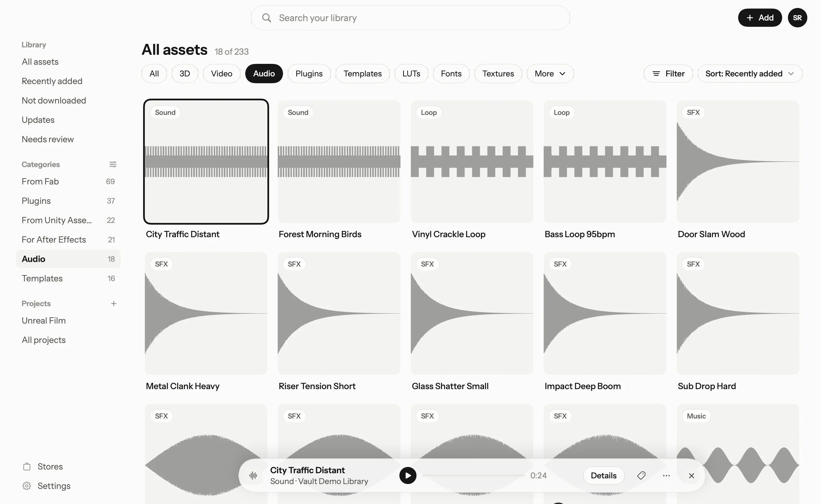Click the Glass Shatter Small title
Image resolution: width=821 pixels, height=504 pixels.
click(450, 386)
